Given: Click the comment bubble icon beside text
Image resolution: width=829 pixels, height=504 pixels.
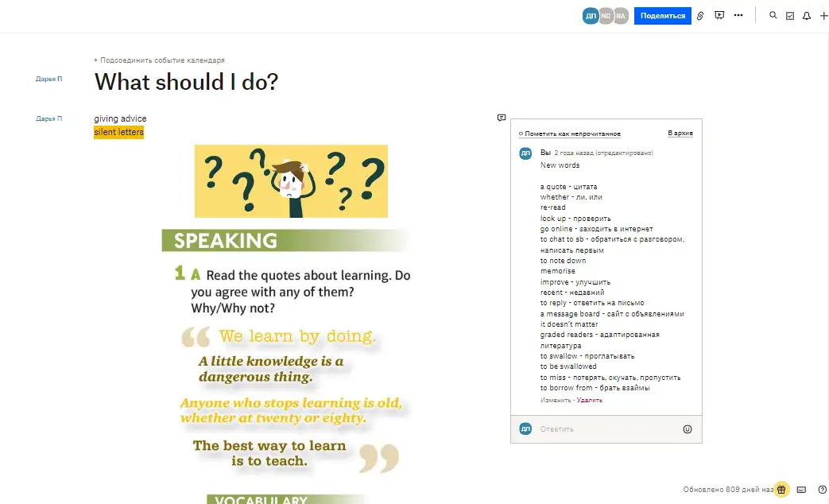Looking at the screenshot, I should (502, 118).
